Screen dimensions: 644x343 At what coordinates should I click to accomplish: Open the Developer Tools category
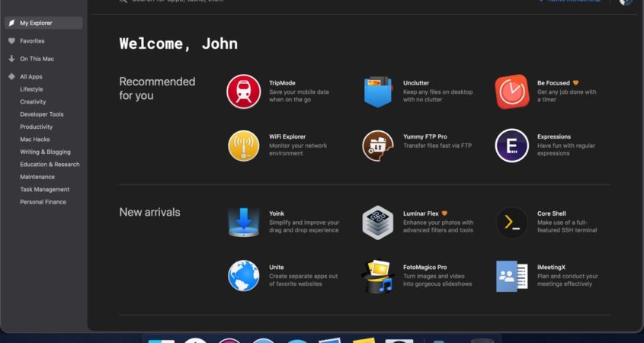click(42, 114)
